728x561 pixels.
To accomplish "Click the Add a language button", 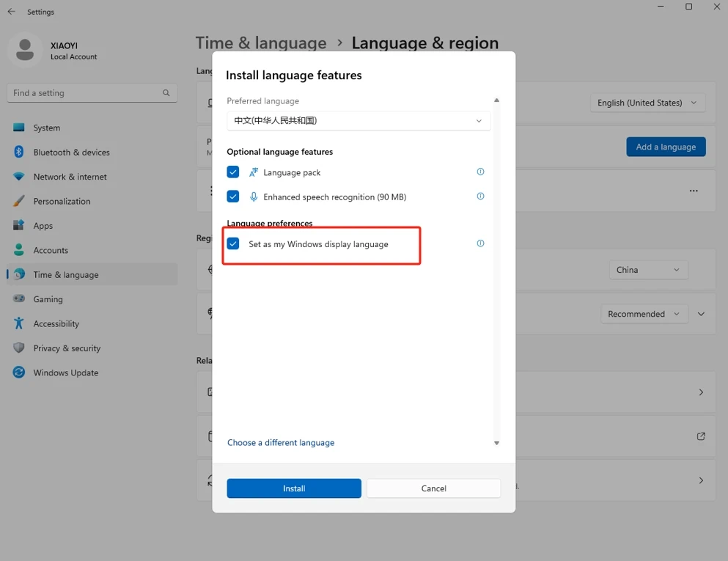I will 666,147.
